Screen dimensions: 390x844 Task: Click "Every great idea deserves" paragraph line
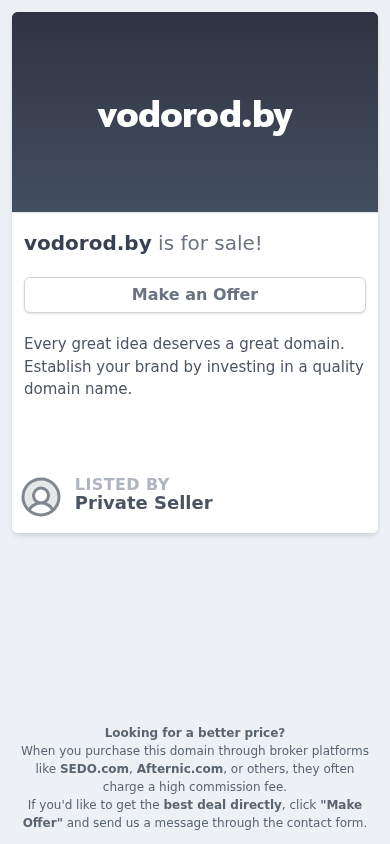point(184,343)
